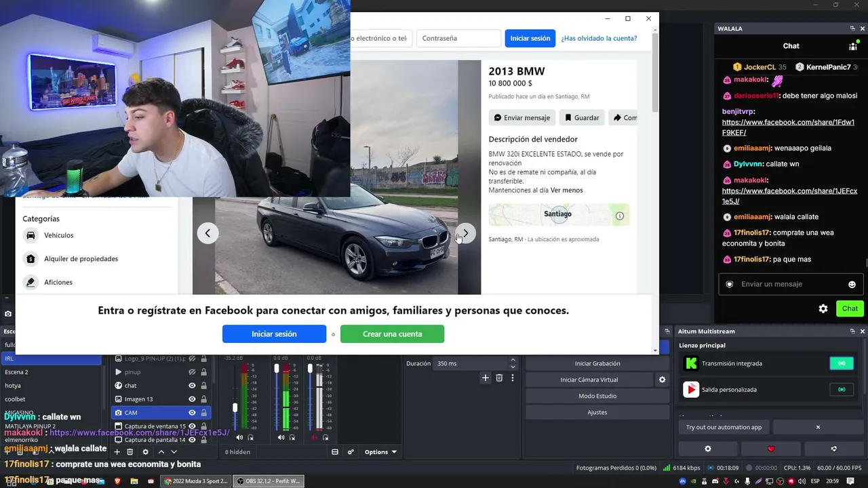
Task: Toggle Salida personalizada stream output
Action: [x=842, y=390]
